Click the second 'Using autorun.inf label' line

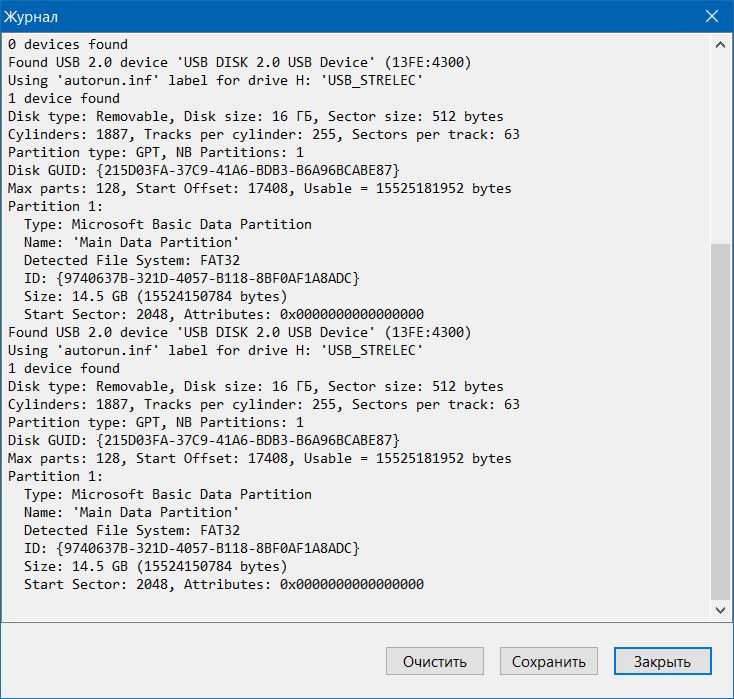pos(215,350)
